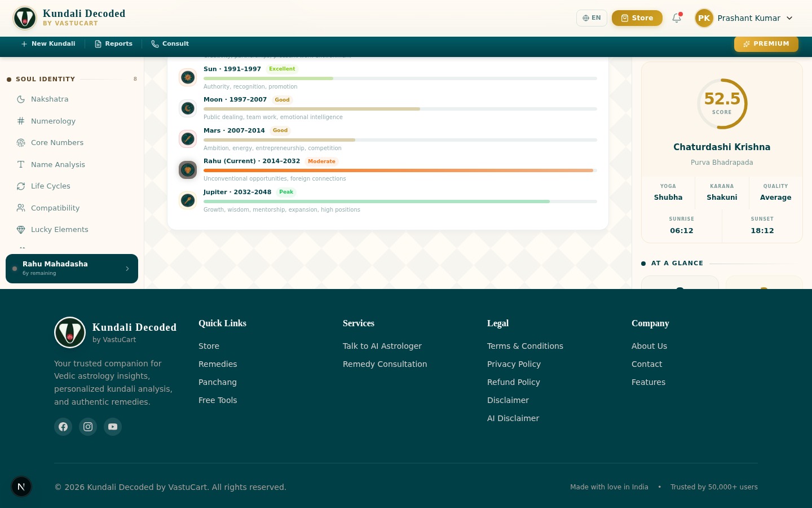Open the Reports menu item

click(x=113, y=44)
